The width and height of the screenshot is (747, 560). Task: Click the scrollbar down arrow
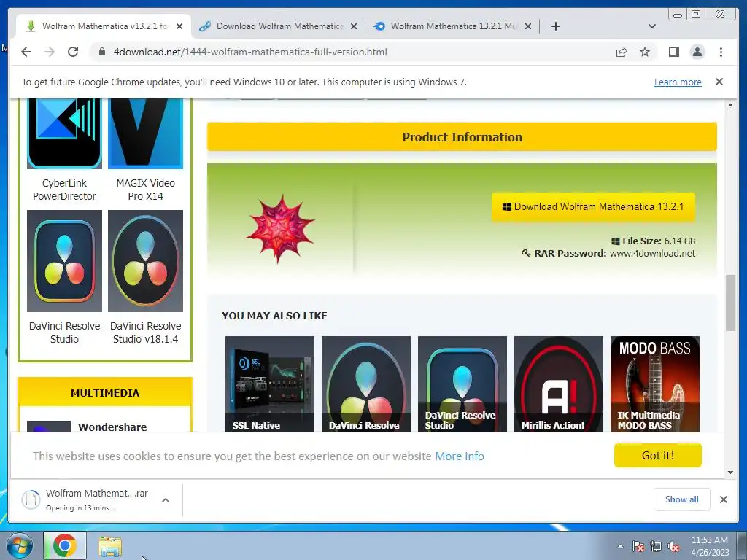pyautogui.click(x=730, y=472)
